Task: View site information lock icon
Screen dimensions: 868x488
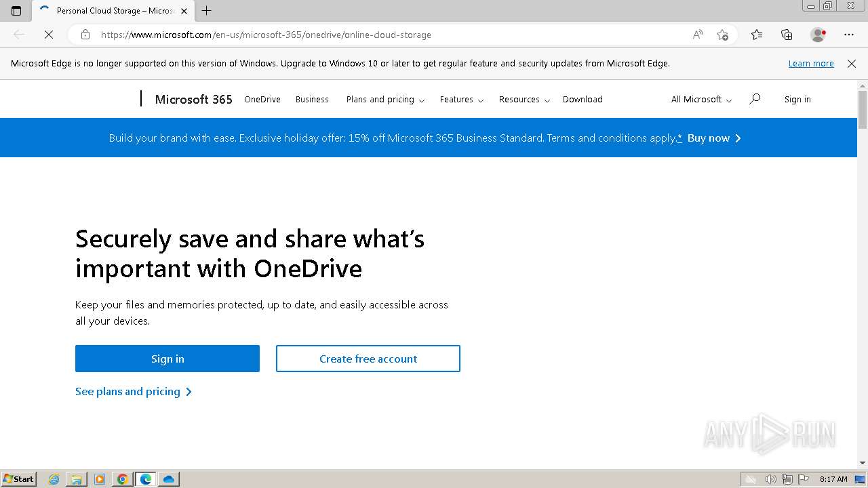Action: coord(85,35)
